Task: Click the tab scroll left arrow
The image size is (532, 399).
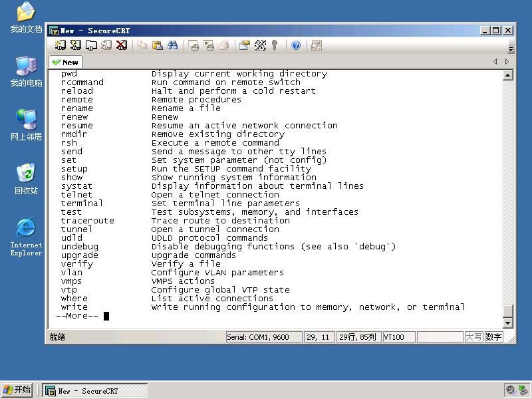Action: coord(495,61)
